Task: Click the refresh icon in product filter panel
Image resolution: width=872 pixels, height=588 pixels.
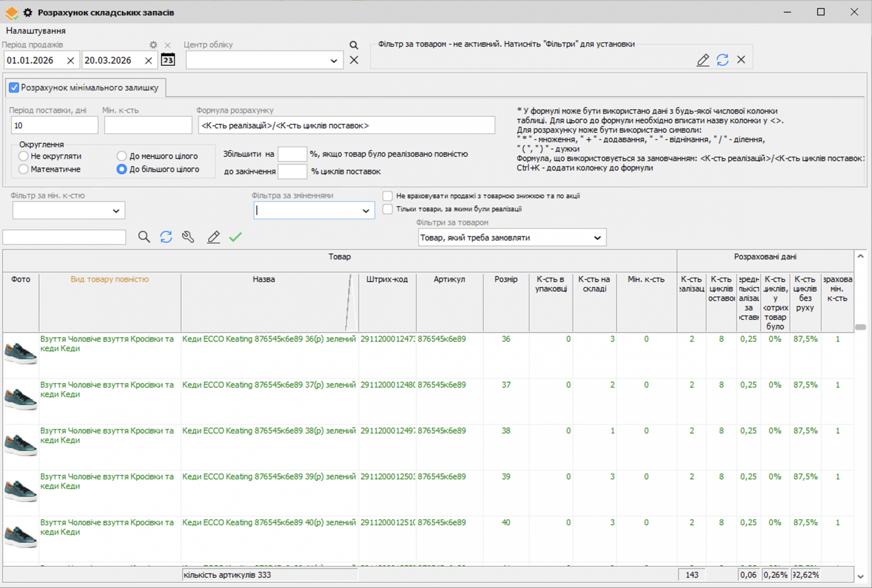Action: click(x=722, y=60)
